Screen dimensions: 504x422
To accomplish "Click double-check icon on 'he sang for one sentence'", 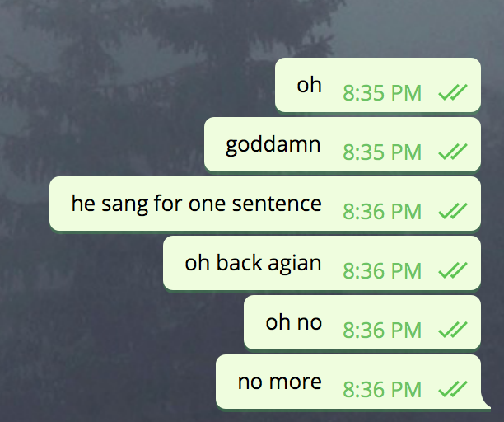I will pos(453,211).
